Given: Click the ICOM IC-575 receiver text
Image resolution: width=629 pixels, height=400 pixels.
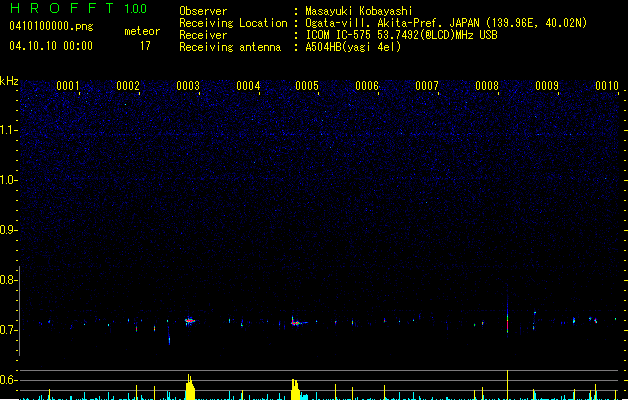Looking at the screenshot, I should pos(401,35).
